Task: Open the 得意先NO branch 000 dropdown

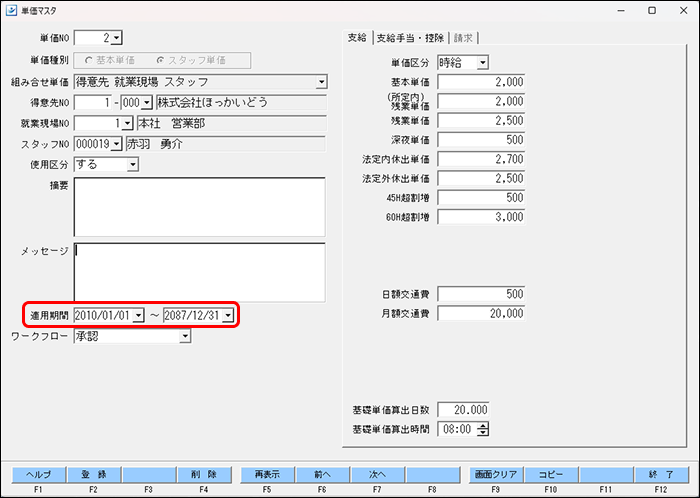Action: pos(147,103)
